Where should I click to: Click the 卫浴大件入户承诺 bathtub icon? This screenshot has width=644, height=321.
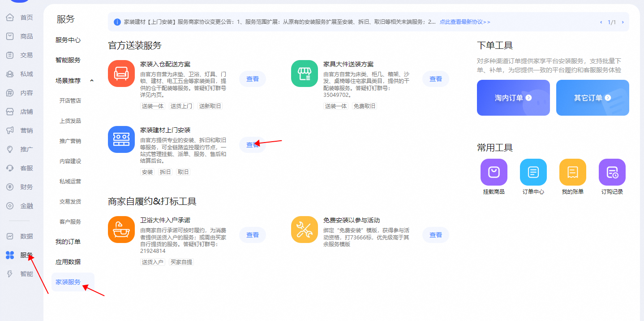click(x=121, y=230)
